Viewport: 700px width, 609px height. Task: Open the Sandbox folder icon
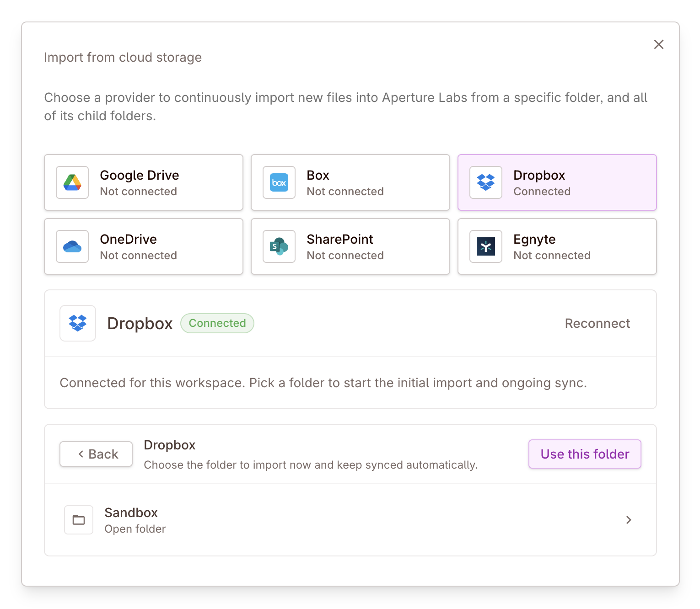tap(78, 520)
